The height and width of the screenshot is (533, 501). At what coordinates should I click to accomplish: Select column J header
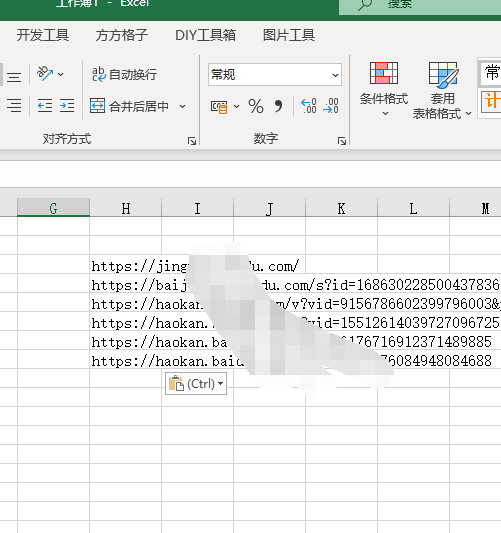[270, 207]
